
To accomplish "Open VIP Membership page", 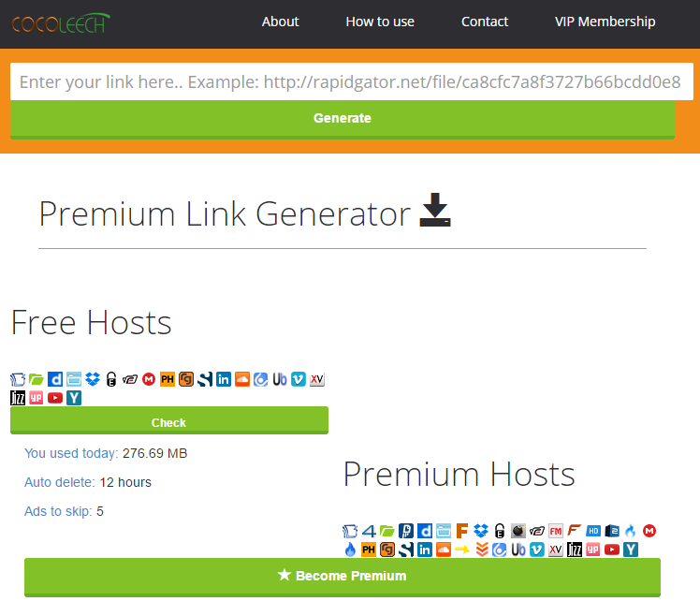I will pyautogui.click(x=605, y=22).
